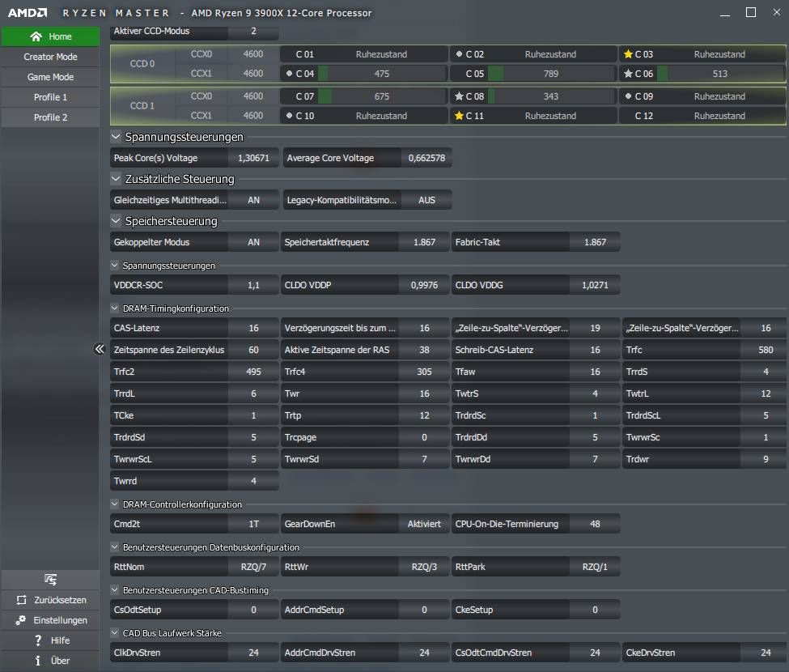
Task: Click the Zurücksetzen reset icon
Action: (21, 600)
